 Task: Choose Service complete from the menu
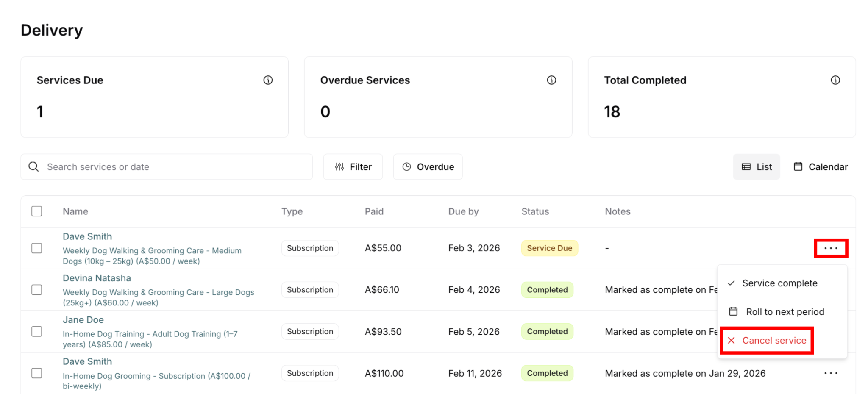tap(782, 283)
